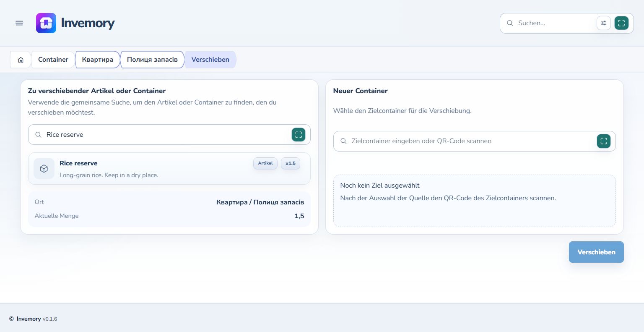Open the hamburger navigation menu

pyautogui.click(x=19, y=23)
